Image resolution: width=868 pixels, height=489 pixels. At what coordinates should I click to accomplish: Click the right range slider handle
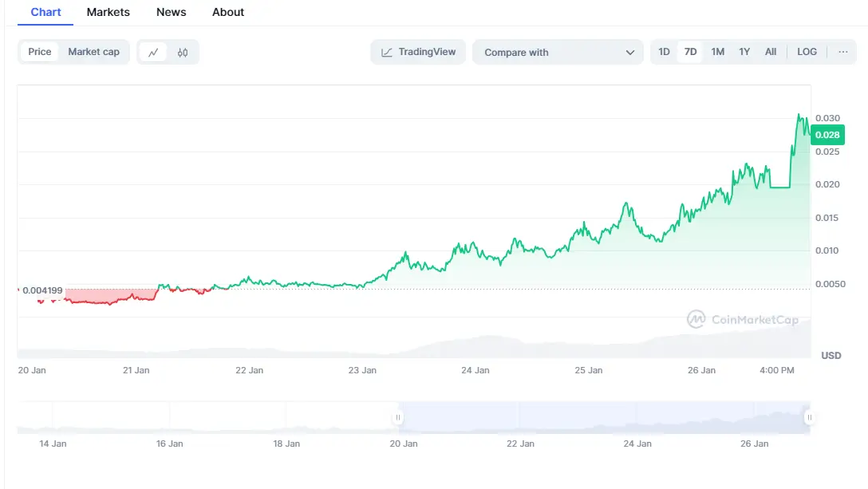tap(809, 417)
